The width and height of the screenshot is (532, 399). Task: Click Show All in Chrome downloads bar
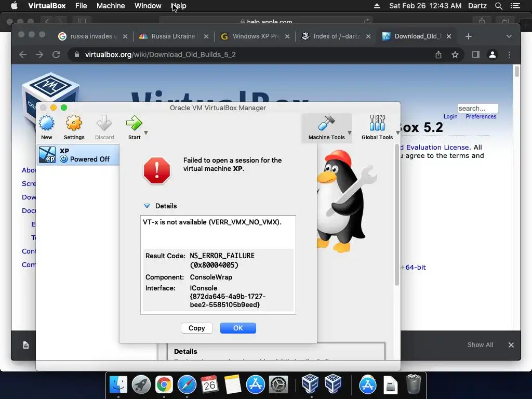tap(480, 345)
